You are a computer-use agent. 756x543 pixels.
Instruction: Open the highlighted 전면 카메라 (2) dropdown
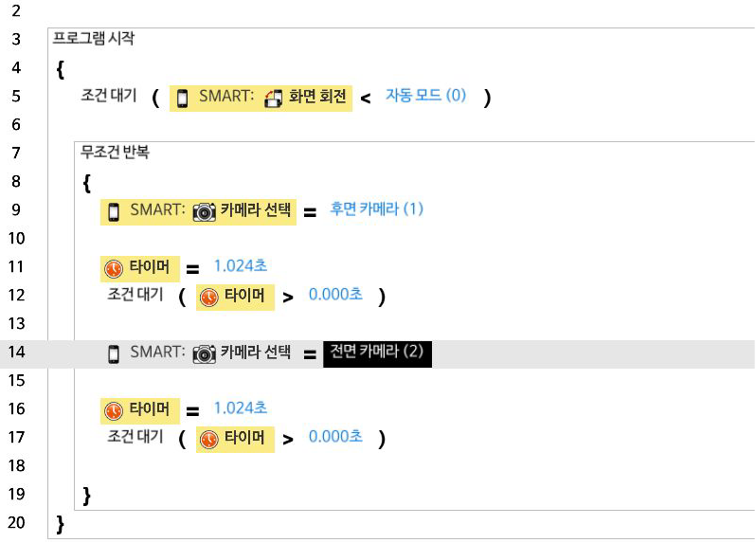[377, 352]
